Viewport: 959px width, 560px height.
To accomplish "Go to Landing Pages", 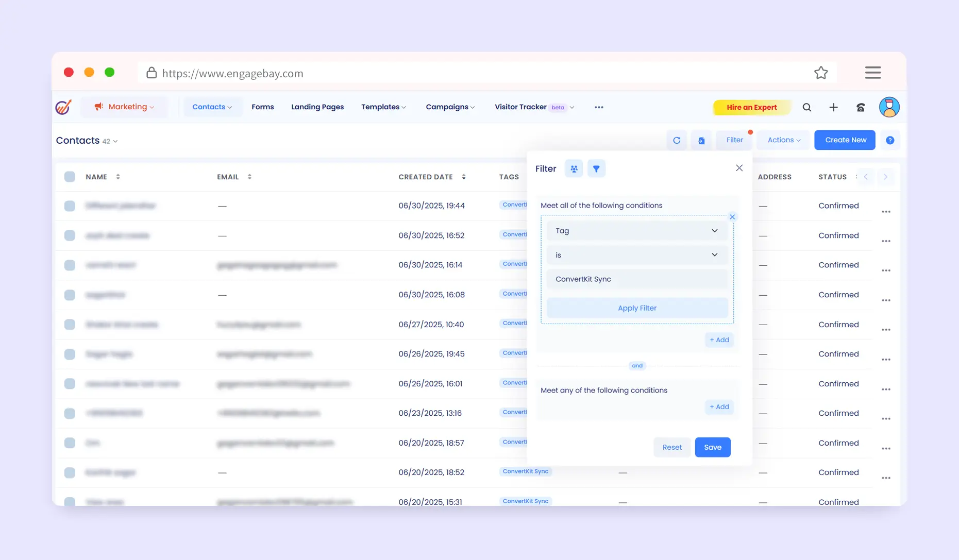I will (x=317, y=107).
